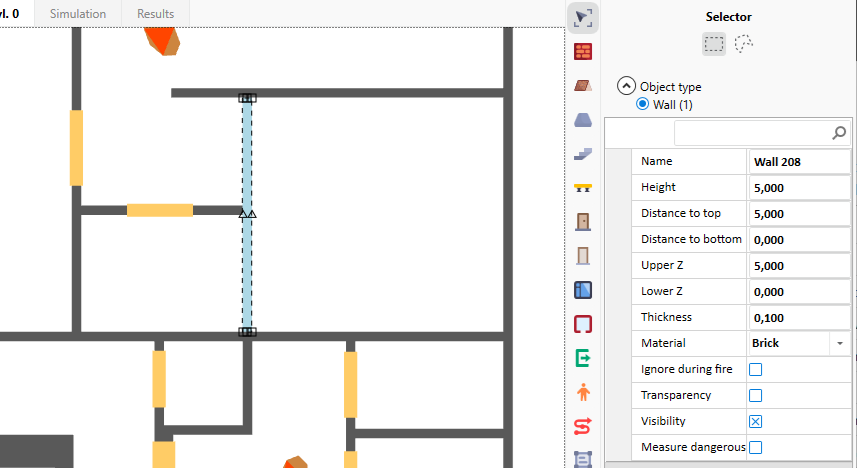Click the Thickness property label

(666, 317)
